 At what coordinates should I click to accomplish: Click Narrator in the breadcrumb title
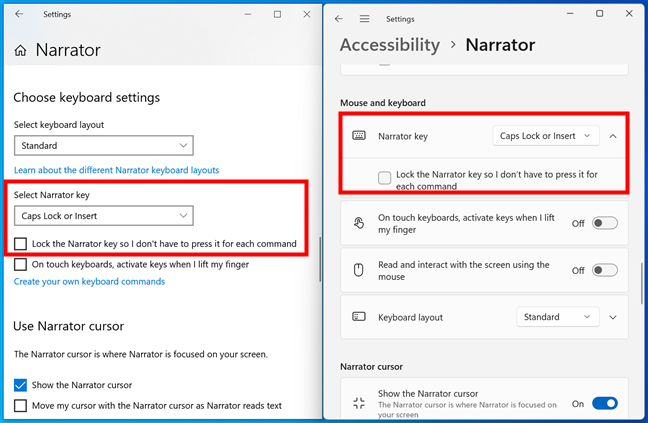[x=500, y=45]
